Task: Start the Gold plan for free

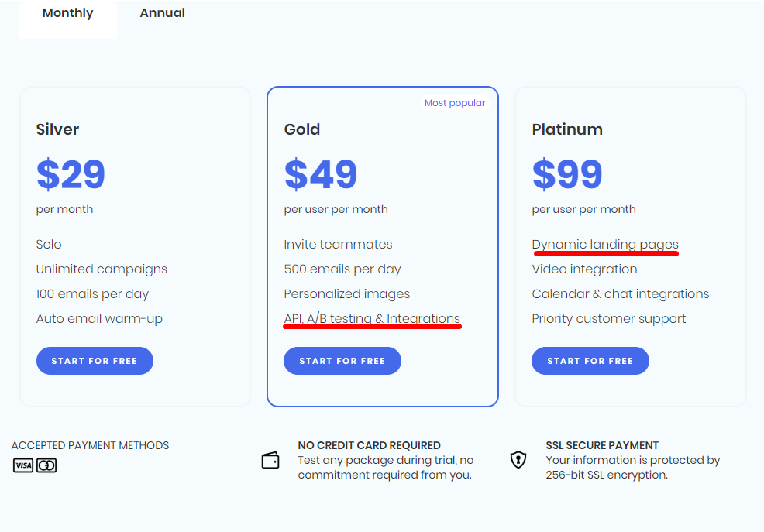Action: [x=342, y=361]
